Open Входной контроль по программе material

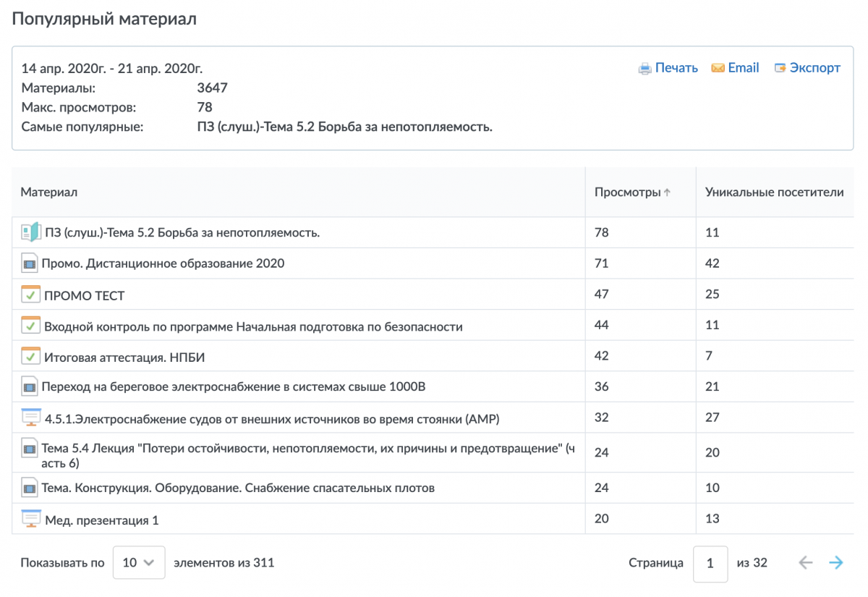click(253, 326)
